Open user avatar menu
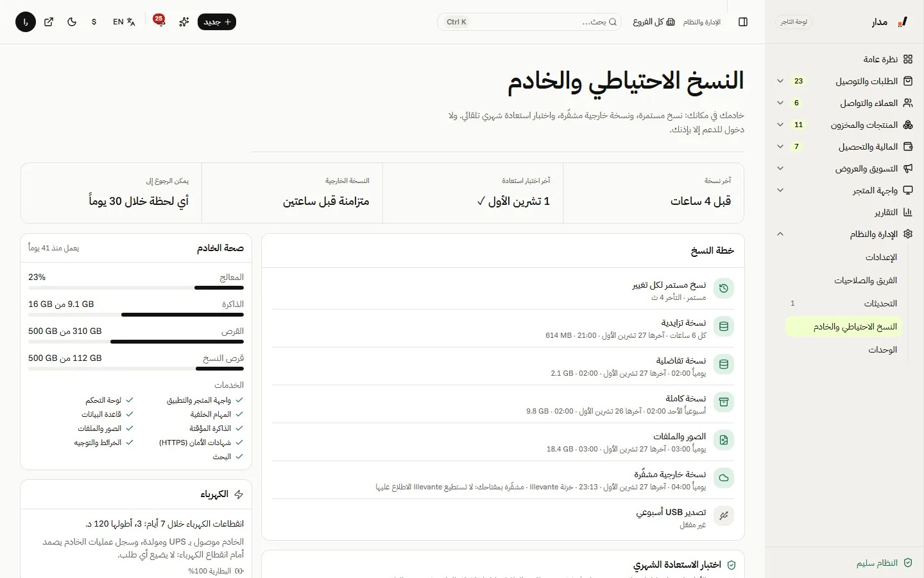The width and height of the screenshot is (924, 578). [26, 22]
